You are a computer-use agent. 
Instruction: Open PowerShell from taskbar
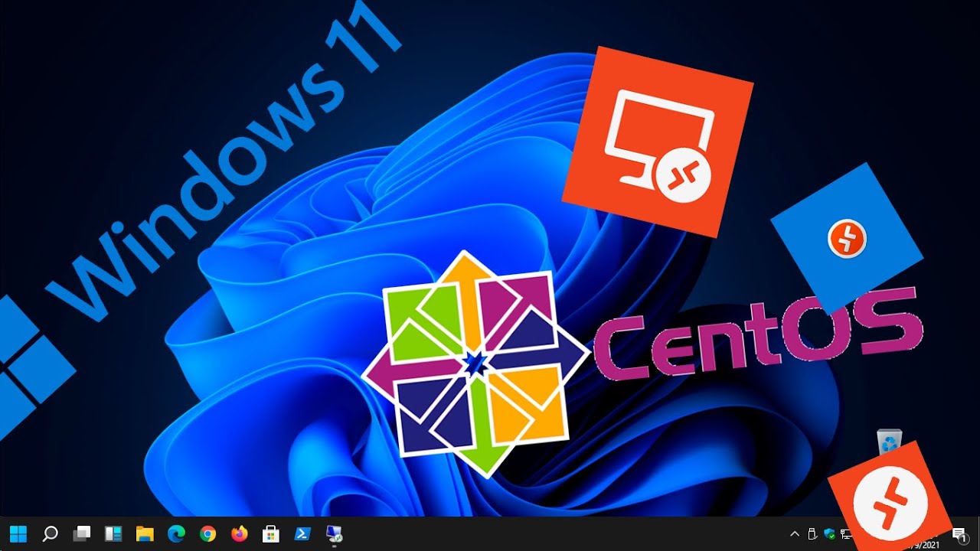(x=302, y=533)
